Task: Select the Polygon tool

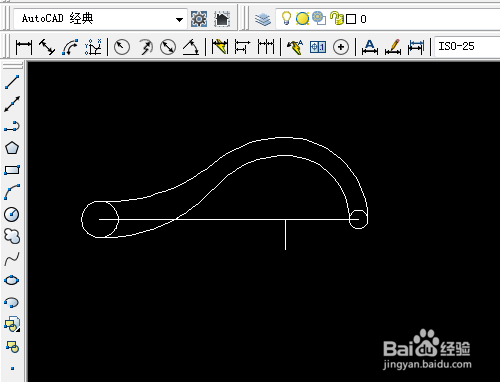Action: [12, 148]
